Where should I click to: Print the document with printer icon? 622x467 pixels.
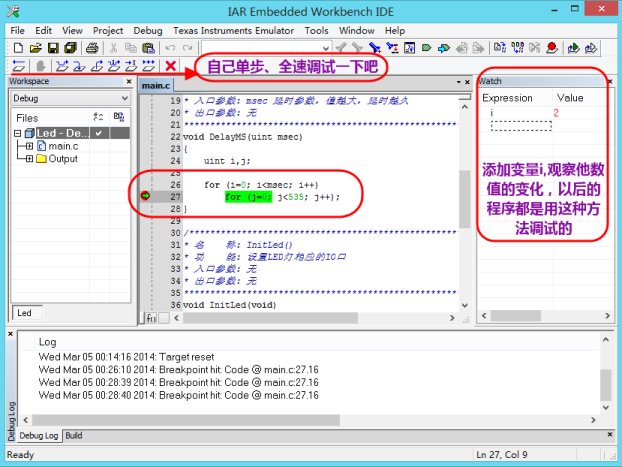tap(92, 48)
